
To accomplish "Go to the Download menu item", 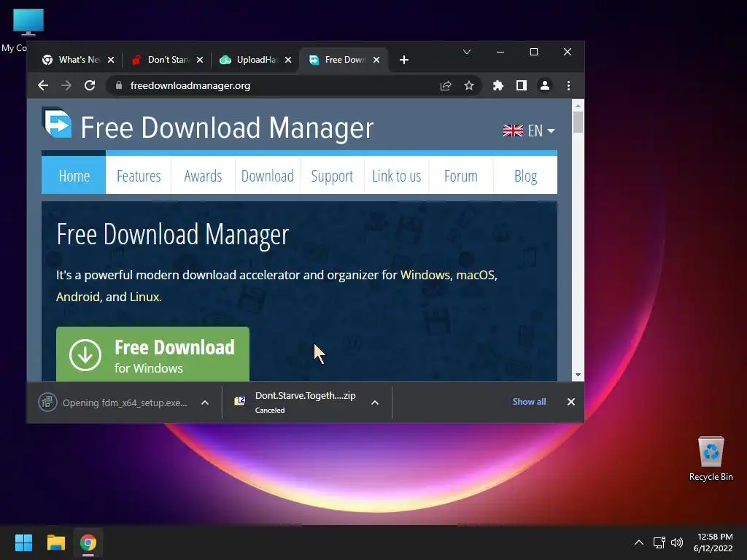I will pyautogui.click(x=267, y=176).
